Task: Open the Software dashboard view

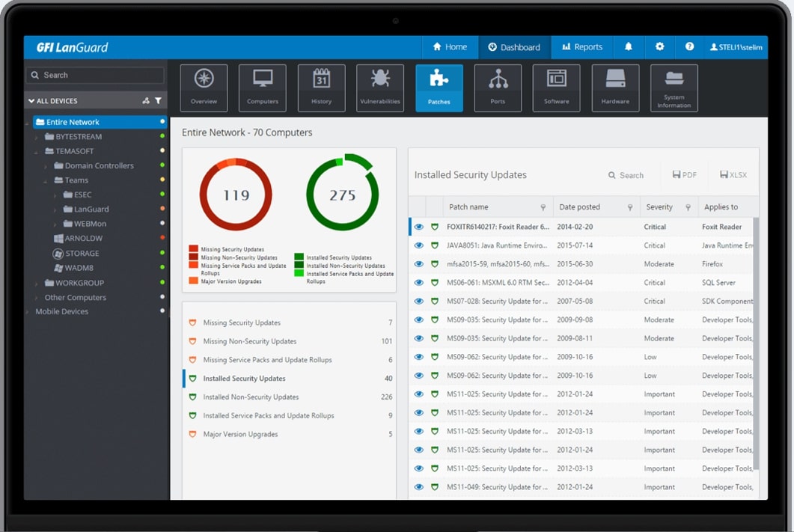Action: coord(556,88)
